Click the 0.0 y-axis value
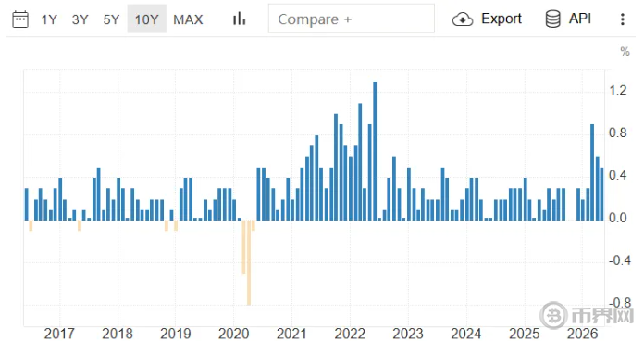The height and width of the screenshot is (341, 644). (x=618, y=218)
